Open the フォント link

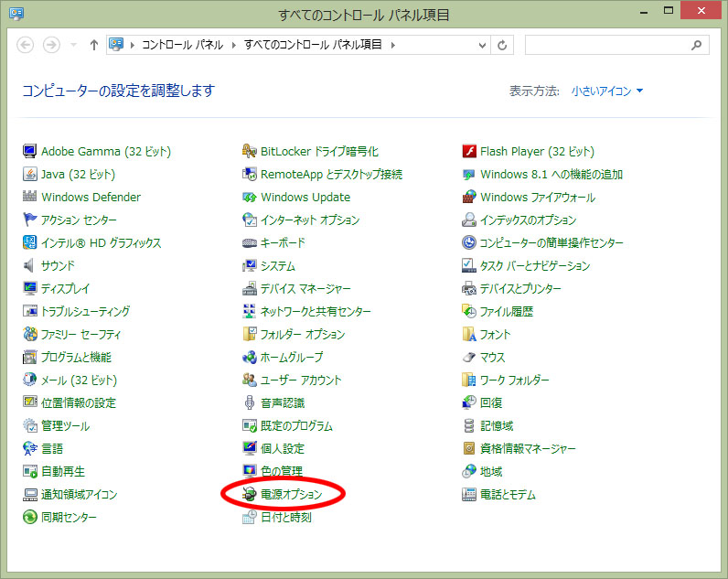495,334
